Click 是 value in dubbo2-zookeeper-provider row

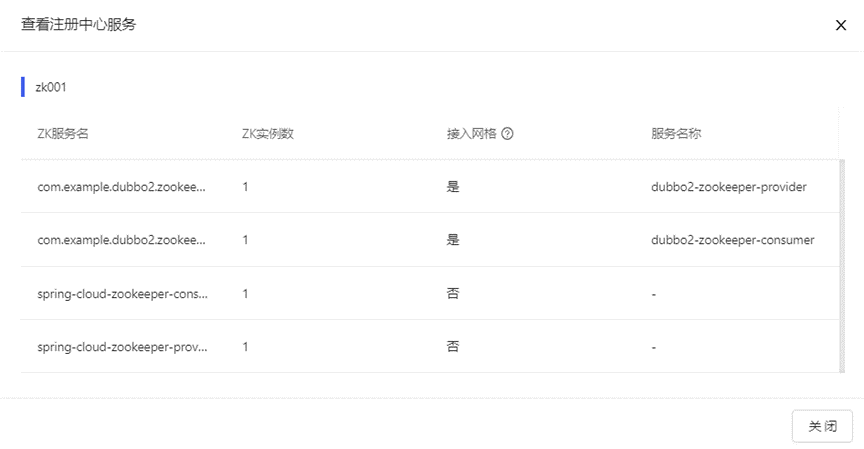(453, 187)
